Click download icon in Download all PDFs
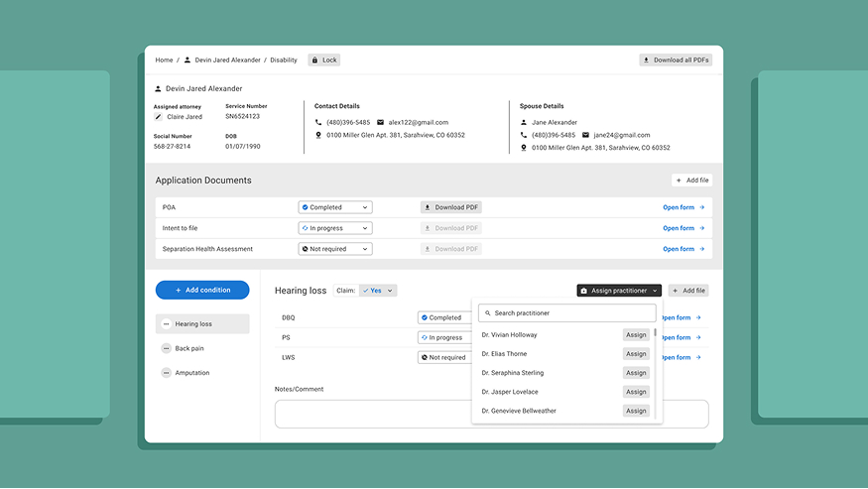 [646, 60]
